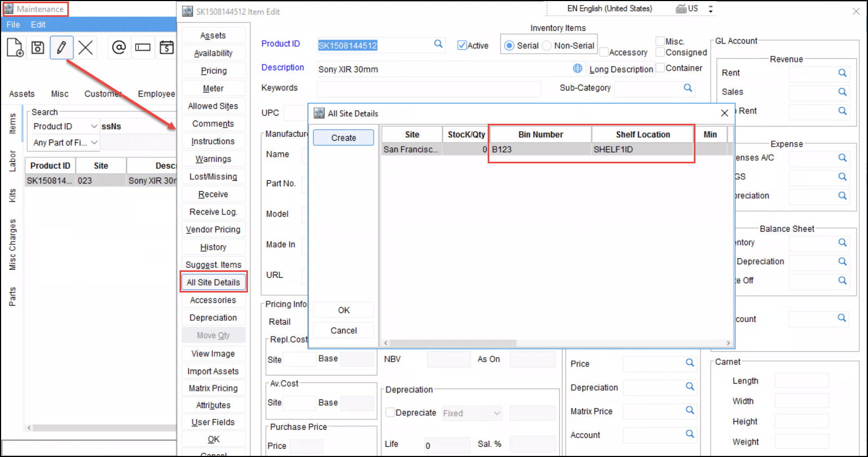Uncheck the Active checkbox

(462, 46)
